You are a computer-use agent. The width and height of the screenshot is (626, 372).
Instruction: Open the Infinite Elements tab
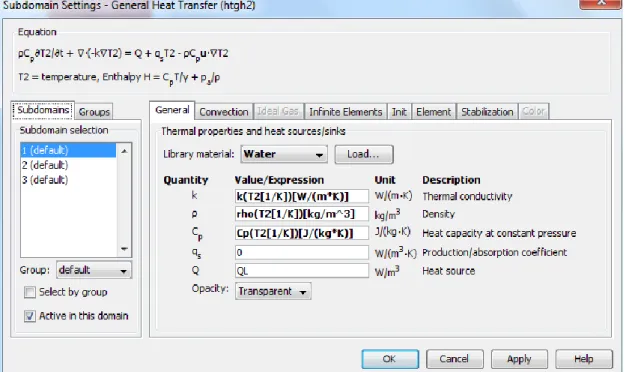(345, 112)
